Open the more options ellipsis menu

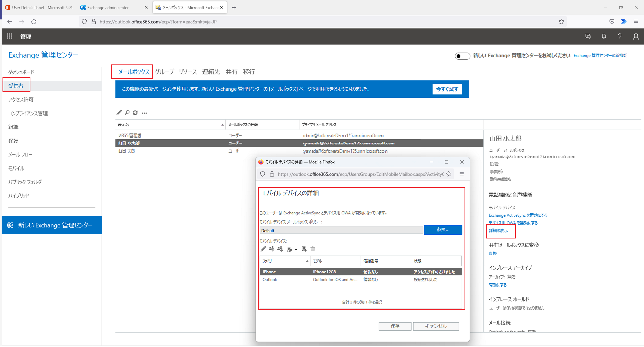(x=145, y=113)
